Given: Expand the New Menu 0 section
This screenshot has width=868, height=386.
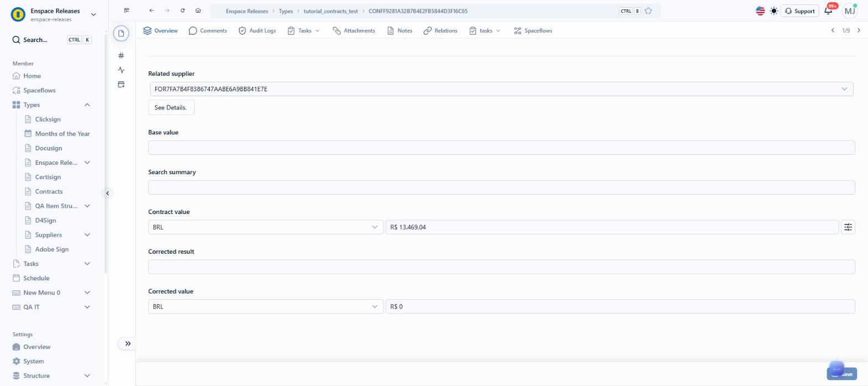Looking at the screenshot, I should 87,293.
